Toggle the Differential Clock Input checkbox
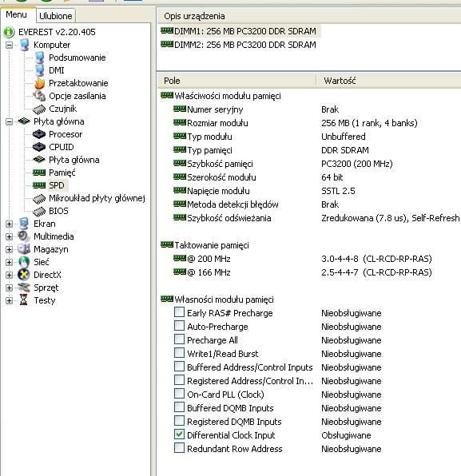Screen dimensions: 461x476 click(x=179, y=434)
